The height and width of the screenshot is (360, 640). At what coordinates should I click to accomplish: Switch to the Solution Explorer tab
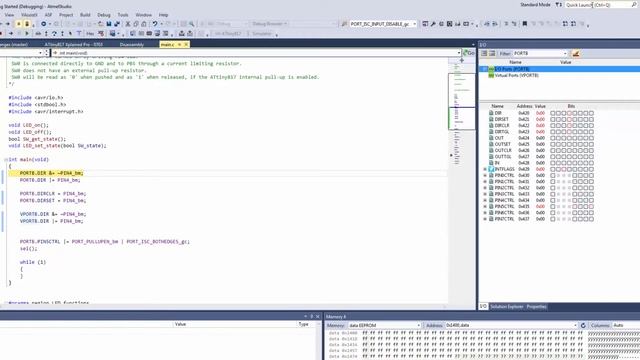click(x=507, y=307)
